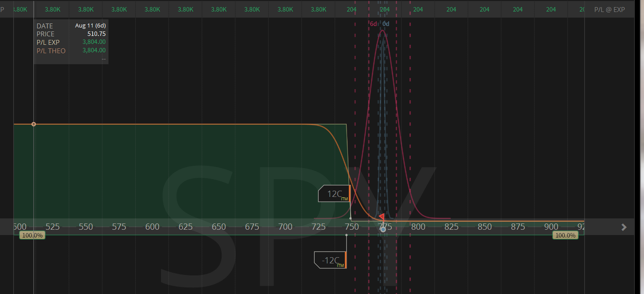Click the 650 price axis label

[219, 227]
